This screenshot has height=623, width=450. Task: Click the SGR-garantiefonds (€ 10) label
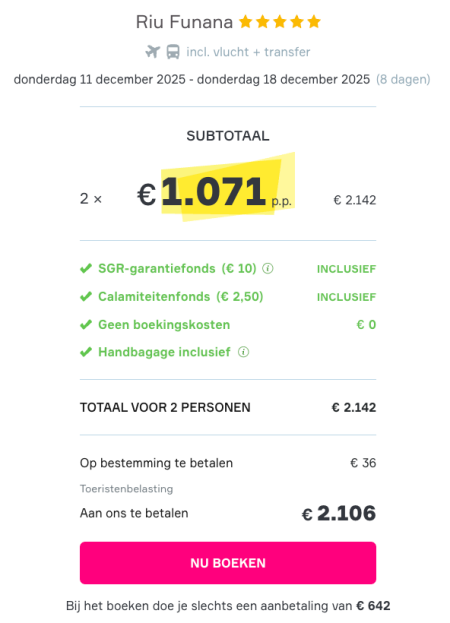pyautogui.click(x=177, y=269)
